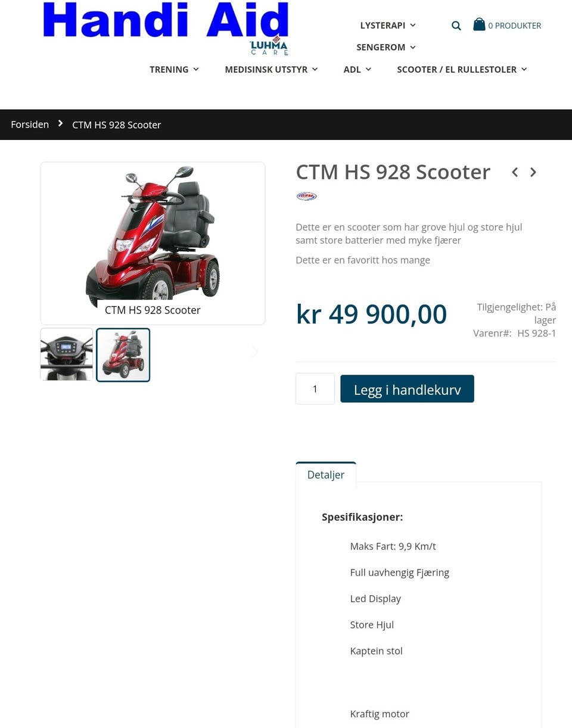Click Legg i handlekurv button
Screen dimensions: 572x728
click(407, 389)
